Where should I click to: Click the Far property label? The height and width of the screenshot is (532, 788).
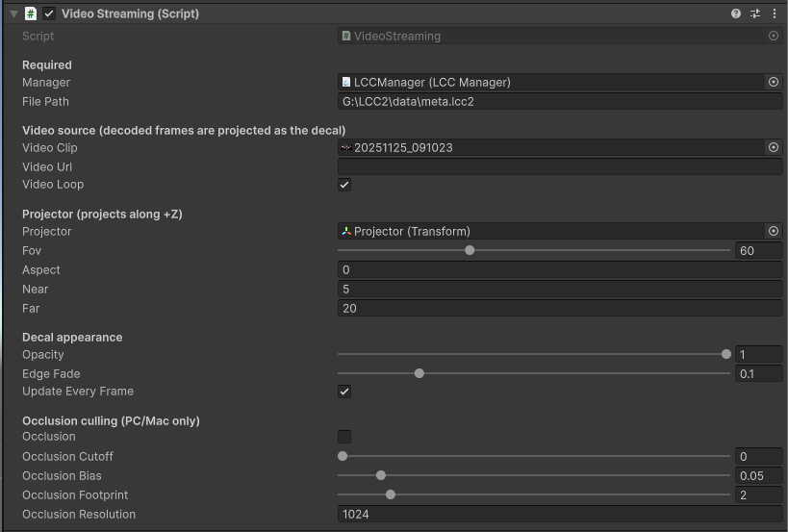tap(31, 308)
